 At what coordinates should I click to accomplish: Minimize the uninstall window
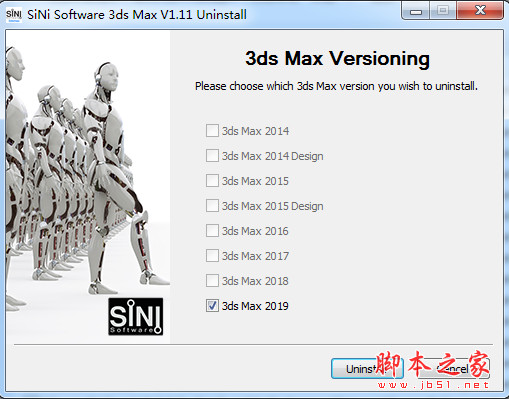click(x=416, y=11)
